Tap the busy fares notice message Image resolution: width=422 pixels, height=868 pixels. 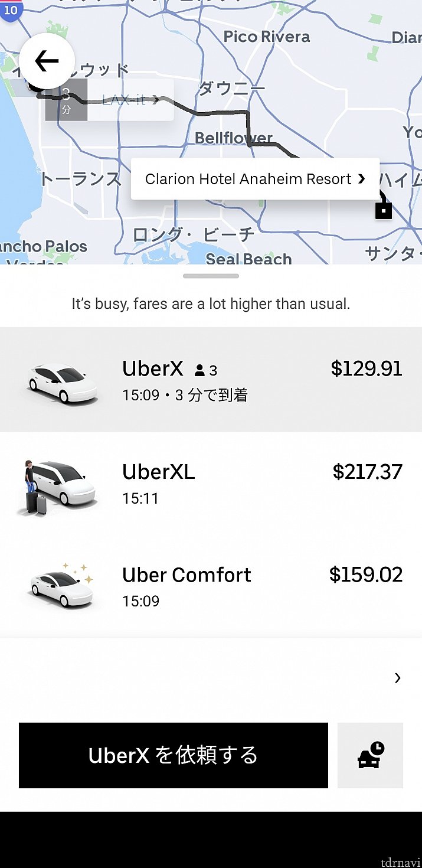click(210, 303)
